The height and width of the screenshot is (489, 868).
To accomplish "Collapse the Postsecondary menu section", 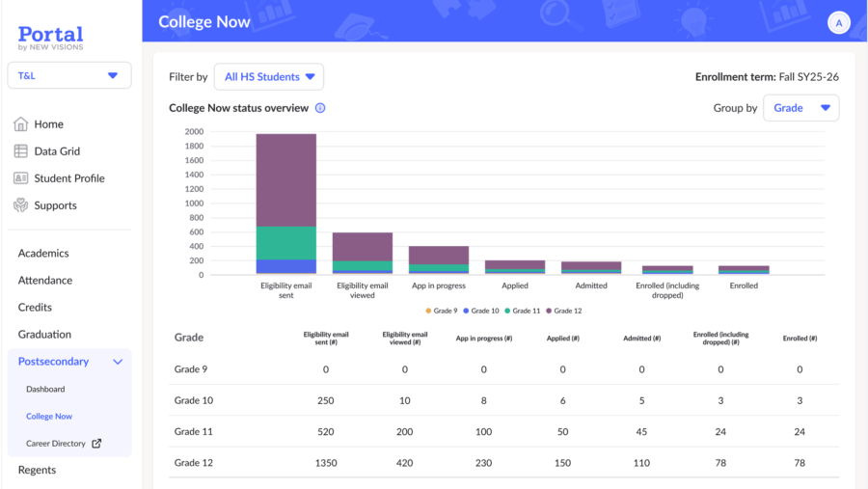I will click(118, 362).
